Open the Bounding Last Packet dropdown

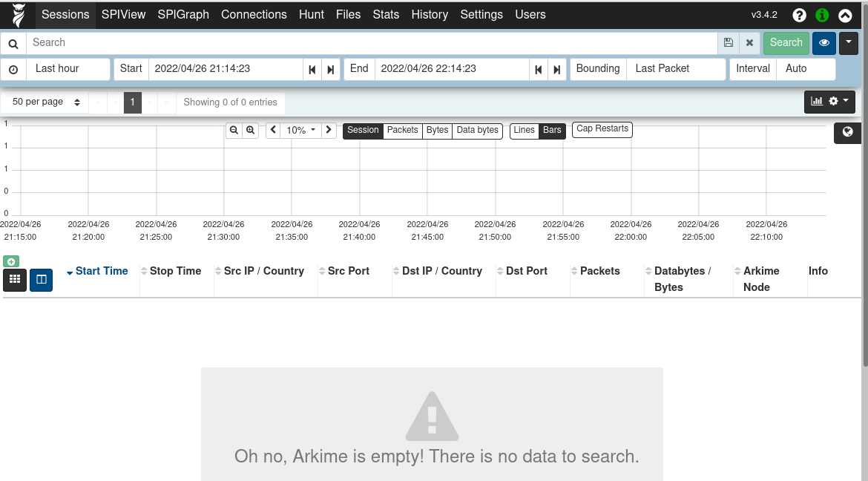[676, 69]
